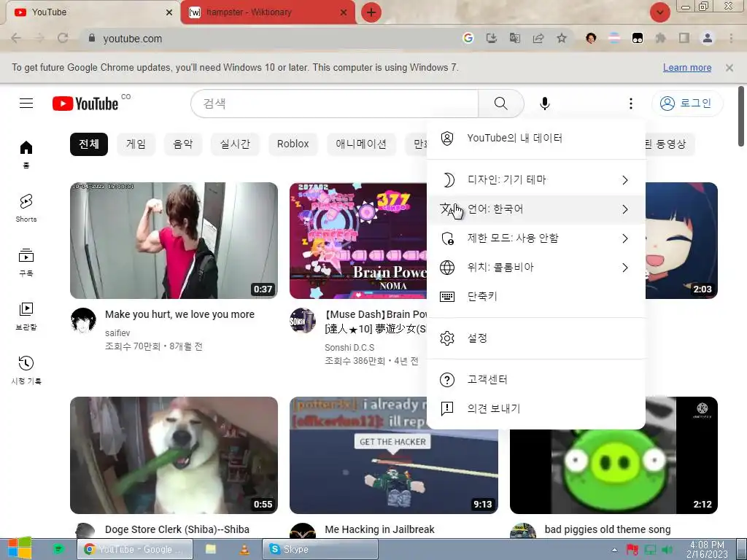Select the Roblox filter chip
The image size is (747, 560).
coord(293,144)
